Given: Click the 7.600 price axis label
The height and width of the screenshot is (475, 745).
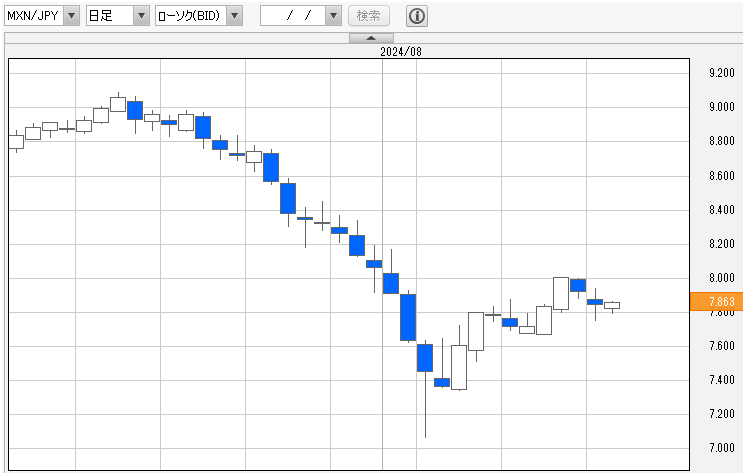Looking at the screenshot, I should [722, 346].
